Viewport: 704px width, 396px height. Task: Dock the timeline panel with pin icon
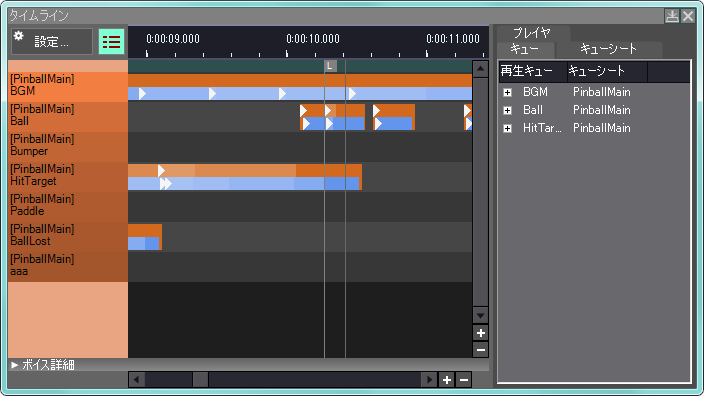672,16
